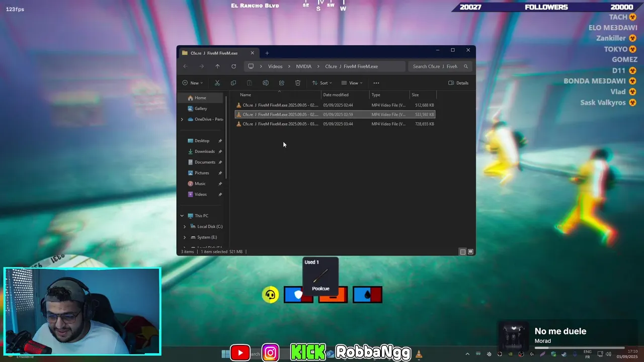Click the search magnifier icon
644x362 pixels.
click(x=466, y=66)
